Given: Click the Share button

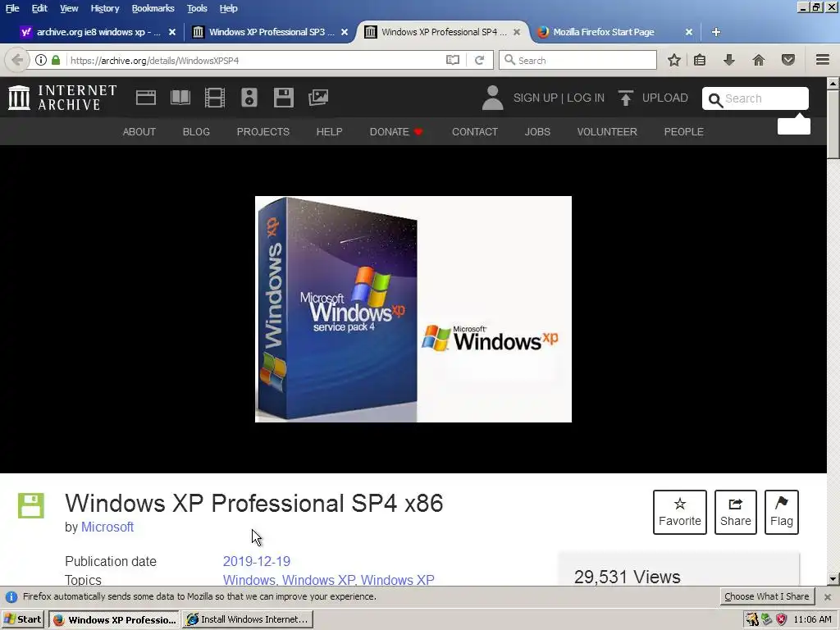Looking at the screenshot, I should click(x=736, y=512).
